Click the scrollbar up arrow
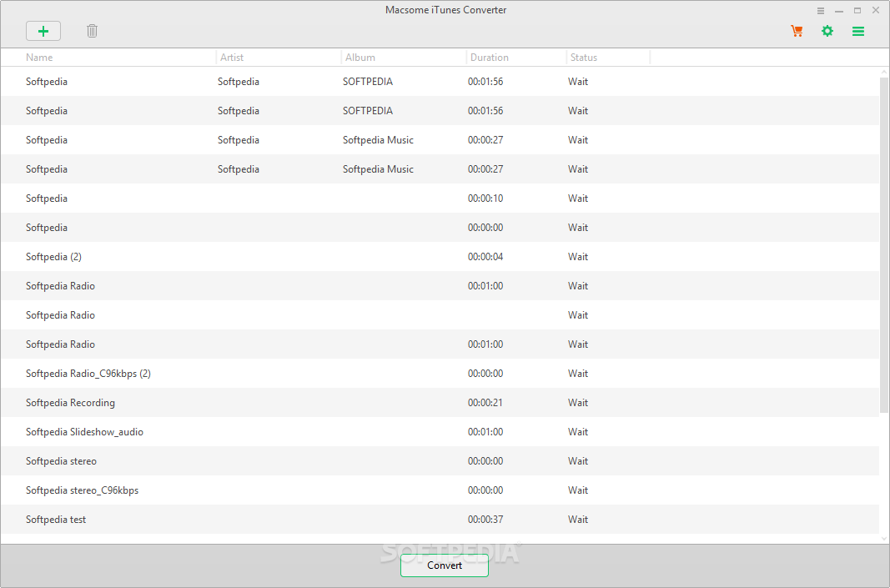The width and height of the screenshot is (890, 588). 884,72
